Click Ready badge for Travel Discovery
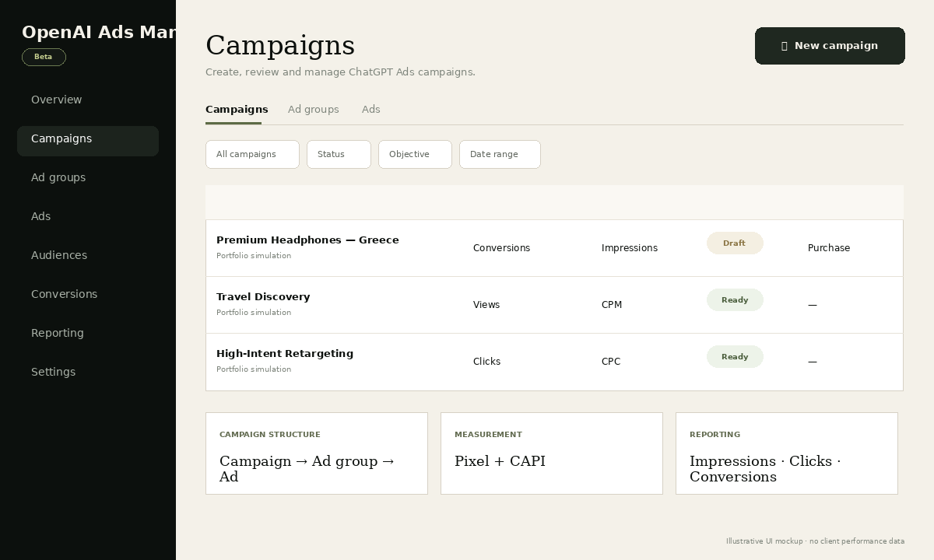Viewport: 934px width, 560px height. (735, 300)
